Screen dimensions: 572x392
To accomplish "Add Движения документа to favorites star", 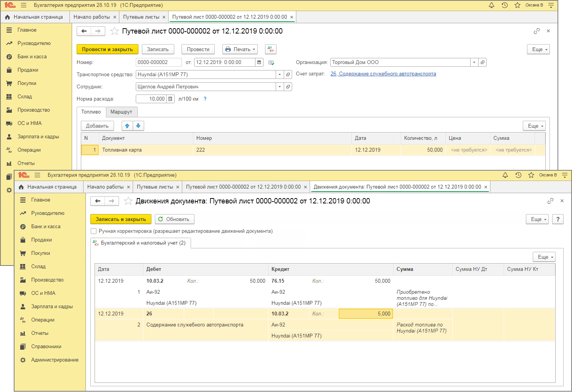I will (128, 201).
